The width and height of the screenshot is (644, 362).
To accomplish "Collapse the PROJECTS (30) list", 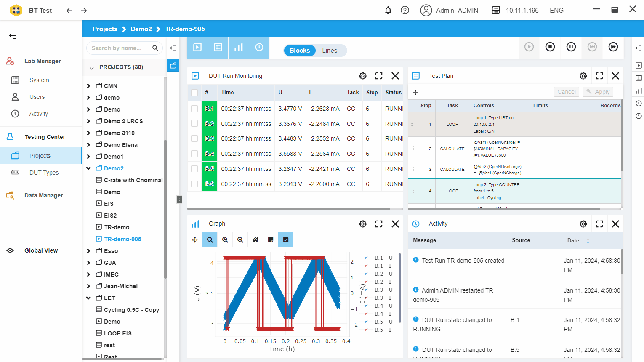I will coord(92,67).
